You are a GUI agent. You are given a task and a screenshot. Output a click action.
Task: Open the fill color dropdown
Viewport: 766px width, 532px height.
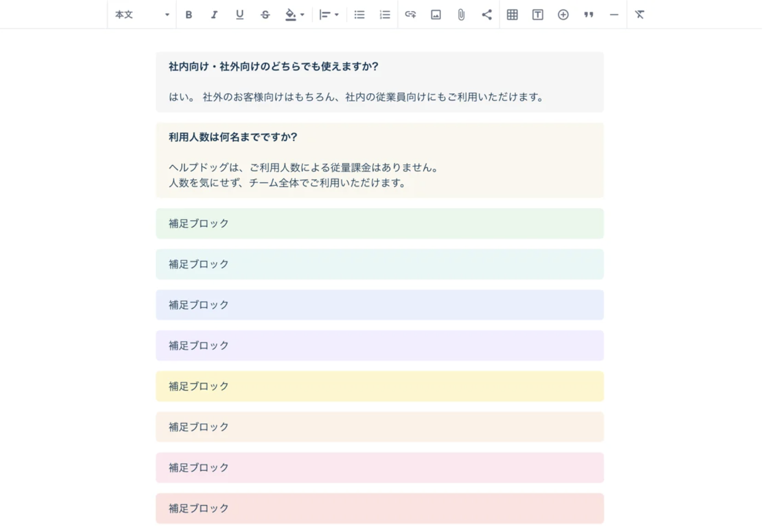point(294,15)
